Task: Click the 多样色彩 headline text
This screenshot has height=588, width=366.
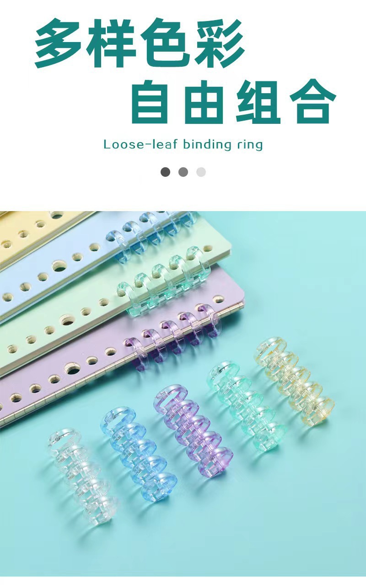Action: [140, 43]
